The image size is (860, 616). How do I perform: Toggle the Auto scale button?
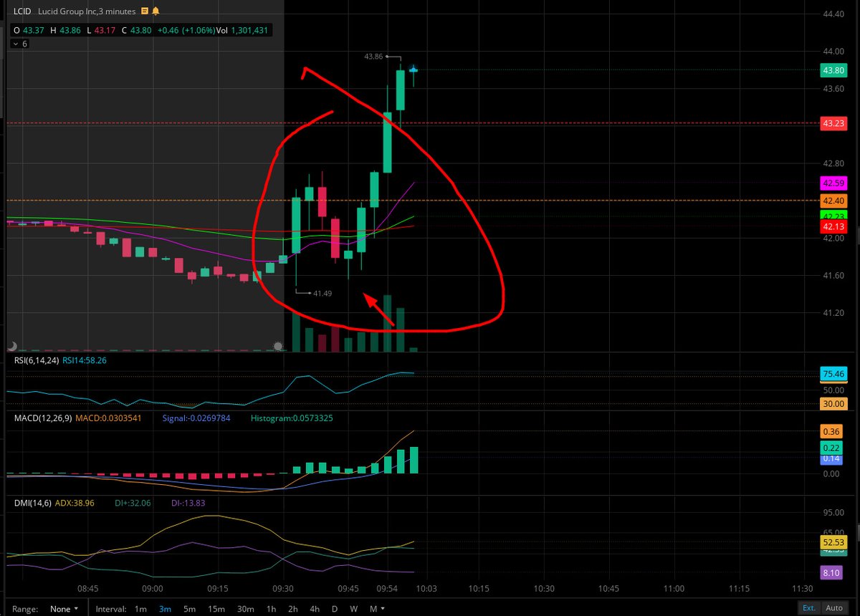click(x=834, y=608)
